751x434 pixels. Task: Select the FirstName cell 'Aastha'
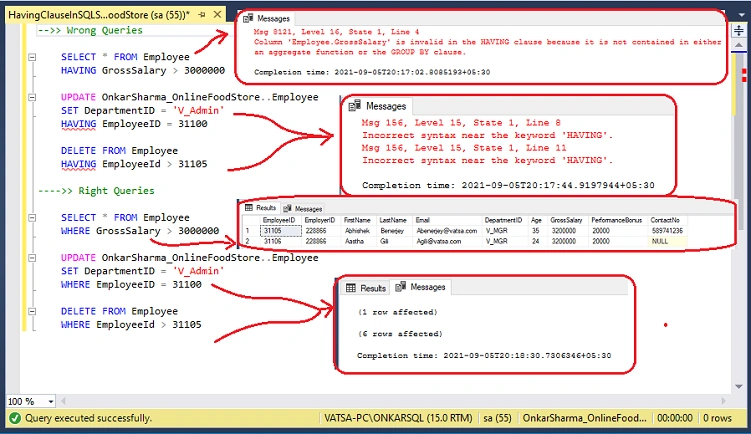(358, 241)
